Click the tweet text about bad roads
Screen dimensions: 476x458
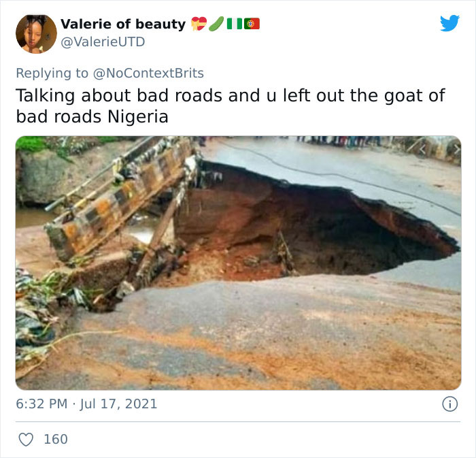coord(230,95)
